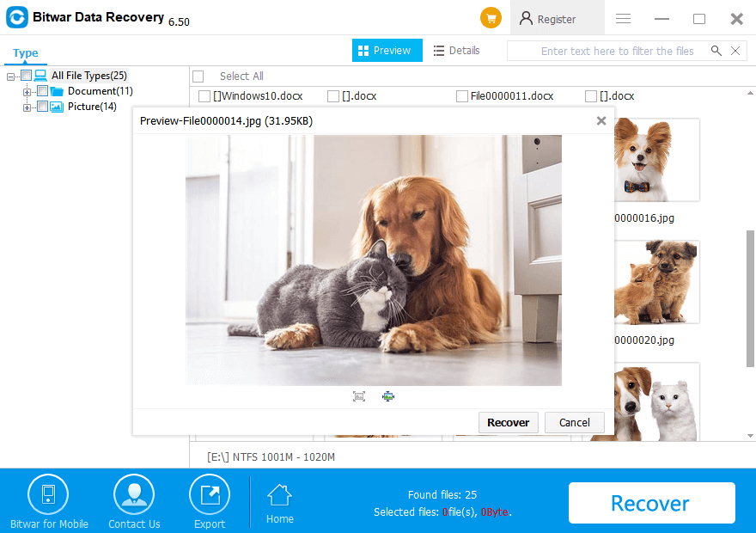756x533 pixels.
Task: Check the Picture(14) checkbox
Action: tap(42, 106)
